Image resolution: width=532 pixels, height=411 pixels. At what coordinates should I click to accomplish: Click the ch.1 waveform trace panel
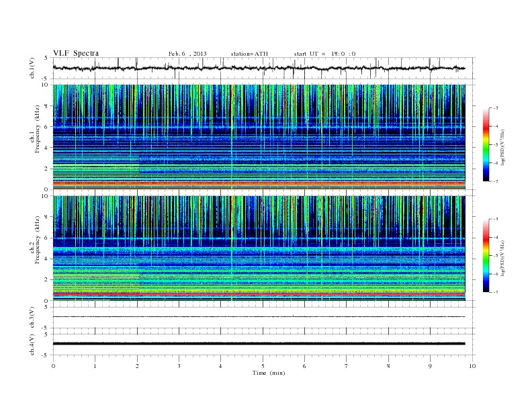click(264, 68)
